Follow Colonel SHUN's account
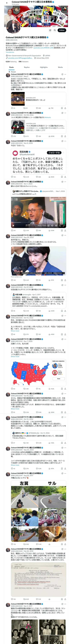This screenshot has width=72, height=644. (62, 30)
